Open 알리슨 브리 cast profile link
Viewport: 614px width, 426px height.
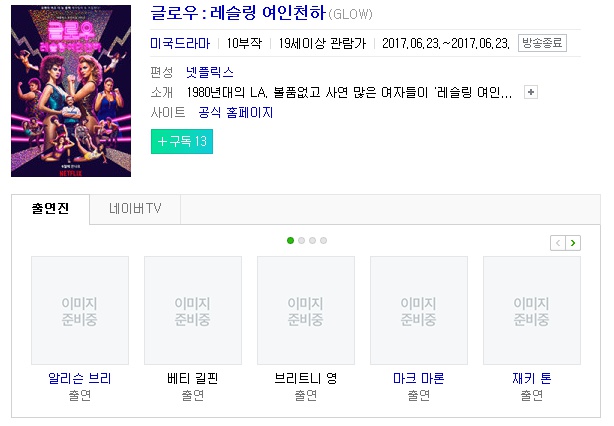tap(80, 378)
